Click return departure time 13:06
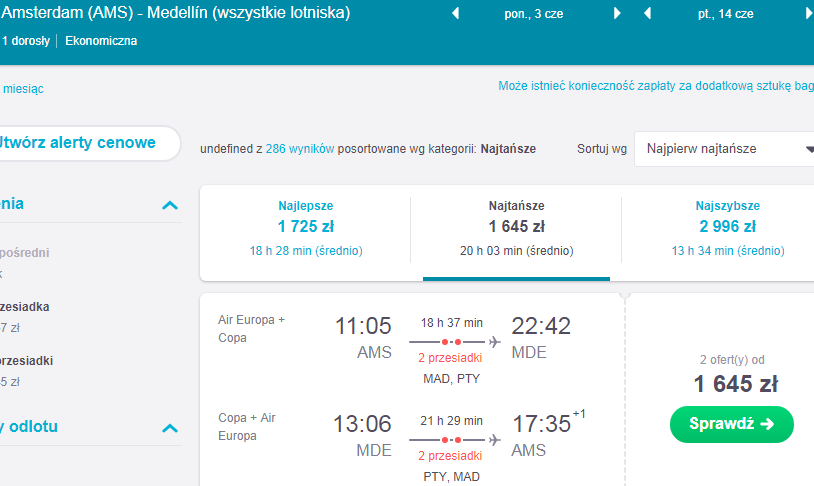This screenshot has height=486, width=814. [x=362, y=424]
